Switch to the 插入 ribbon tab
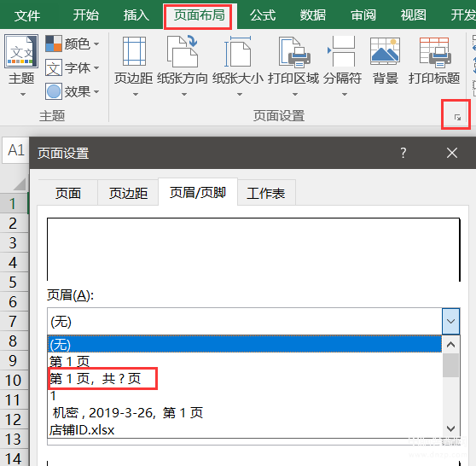 coord(136,15)
